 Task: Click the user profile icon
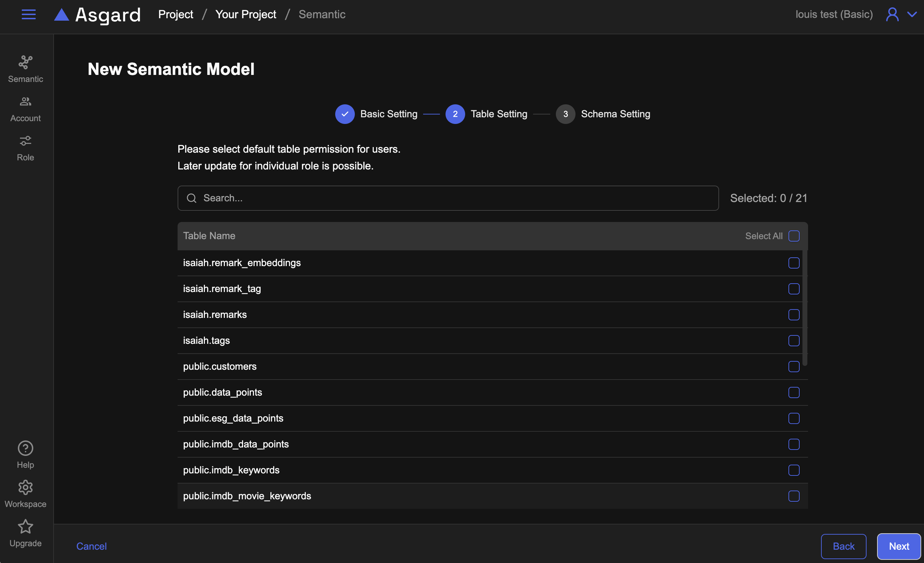pos(892,15)
